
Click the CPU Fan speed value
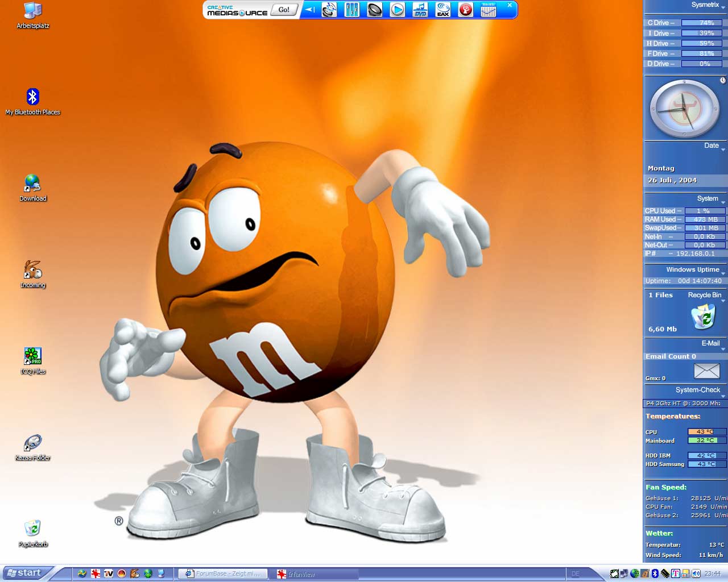click(709, 506)
